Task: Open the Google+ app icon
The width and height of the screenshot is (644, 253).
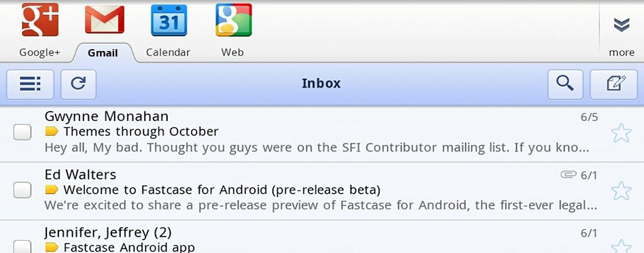Action: [x=40, y=20]
